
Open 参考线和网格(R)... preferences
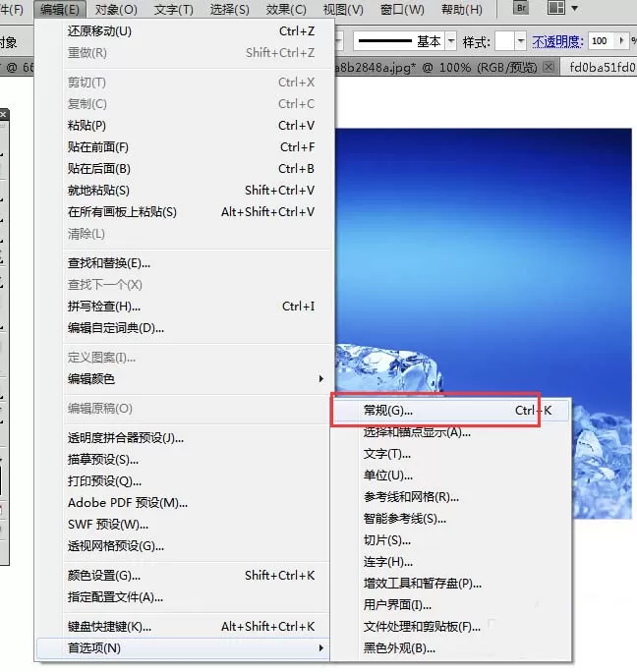451,497
